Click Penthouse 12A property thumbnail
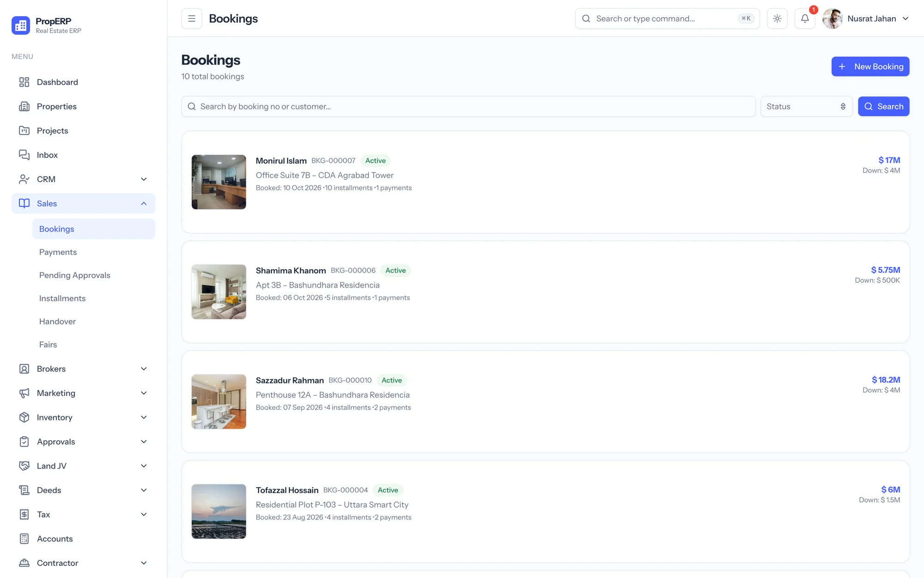Viewport: 924px width, 578px height. click(x=219, y=401)
